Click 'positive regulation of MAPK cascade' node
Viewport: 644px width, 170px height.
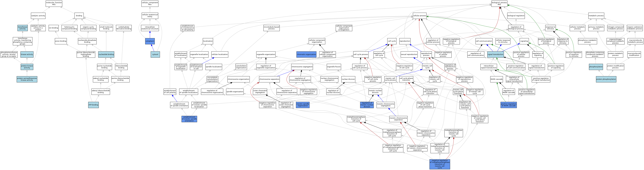point(509,105)
